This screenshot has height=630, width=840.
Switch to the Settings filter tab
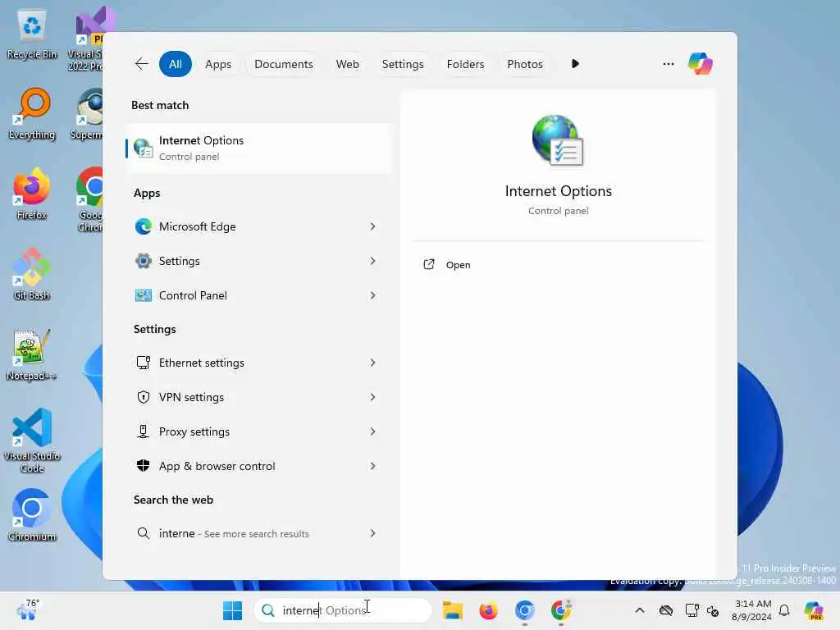[x=402, y=64]
